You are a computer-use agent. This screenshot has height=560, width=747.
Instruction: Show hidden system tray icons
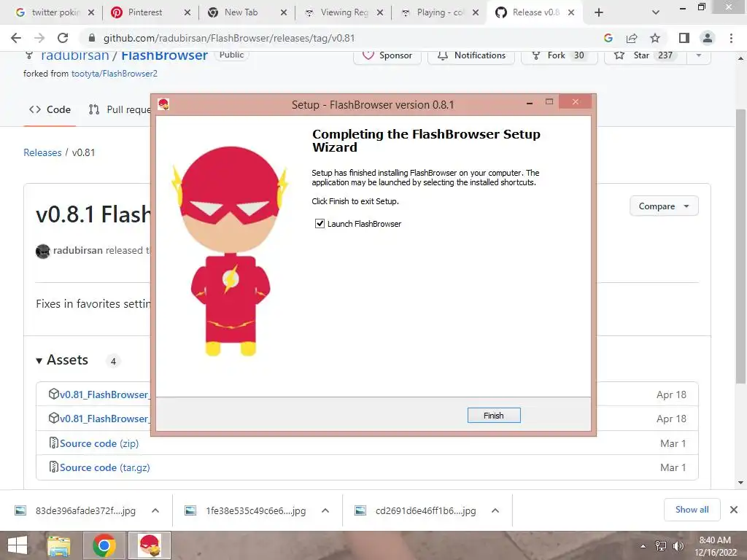coord(643,546)
